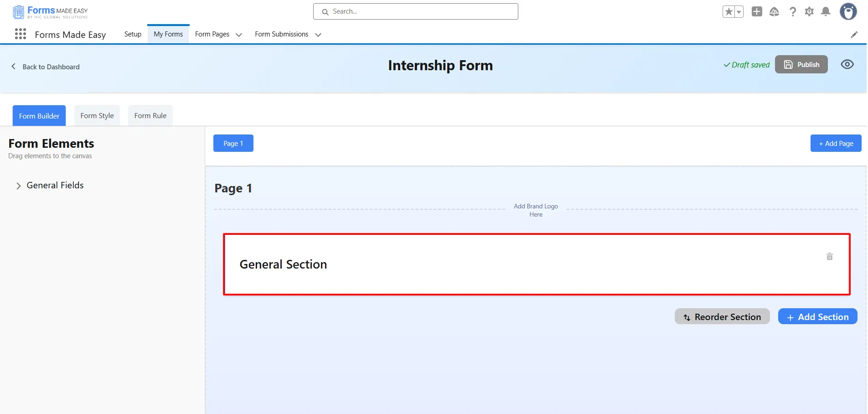Click the Favorites star icon
The height and width of the screenshot is (414, 868).
(x=728, y=12)
